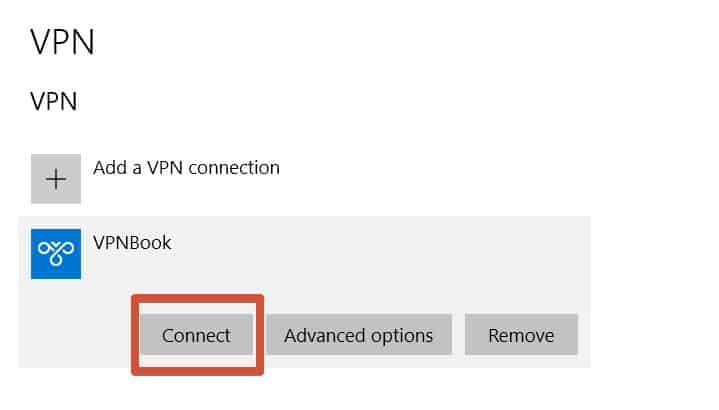Select the VPNBook connection name
This screenshot has height=410, width=719.
coord(132,243)
